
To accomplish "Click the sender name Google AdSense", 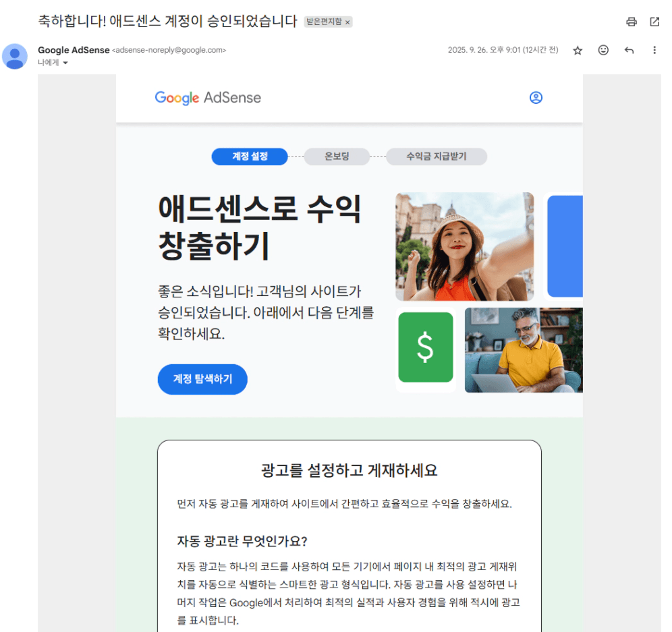I will [x=74, y=50].
